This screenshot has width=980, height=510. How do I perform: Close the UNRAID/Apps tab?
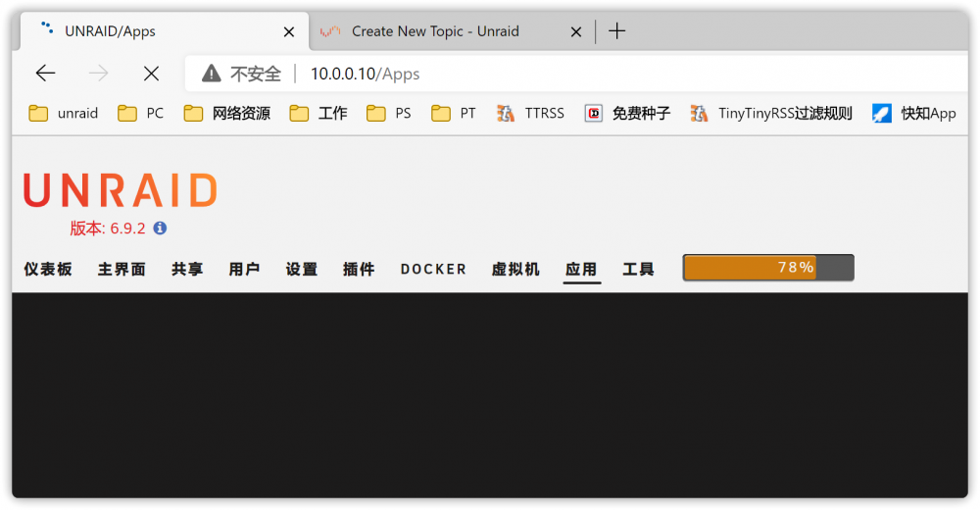click(x=289, y=31)
